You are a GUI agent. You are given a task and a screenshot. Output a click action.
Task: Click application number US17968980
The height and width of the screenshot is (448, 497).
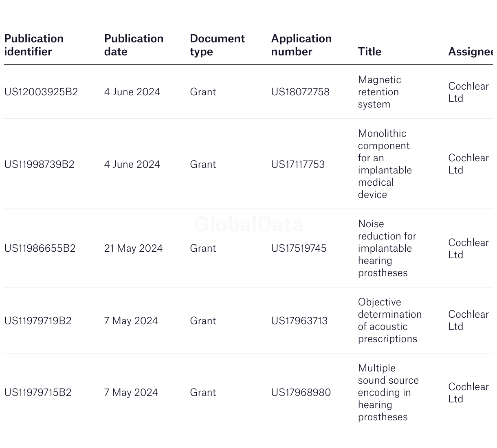click(301, 393)
